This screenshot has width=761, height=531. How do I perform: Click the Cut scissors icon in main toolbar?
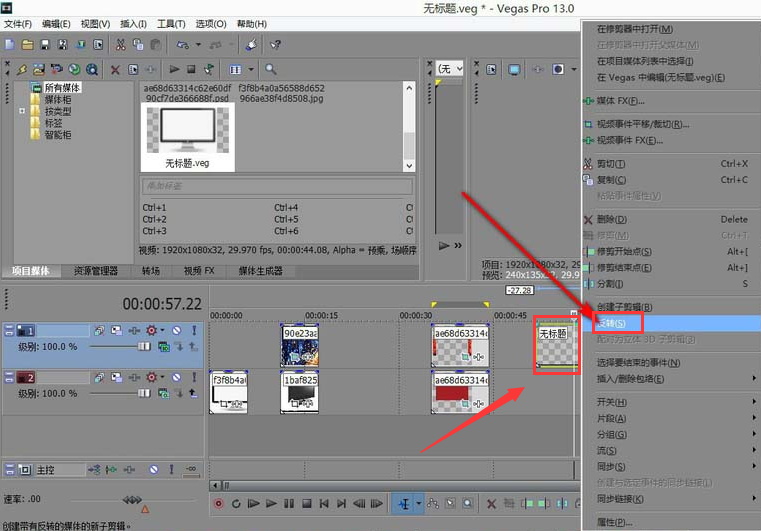[121, 44]
